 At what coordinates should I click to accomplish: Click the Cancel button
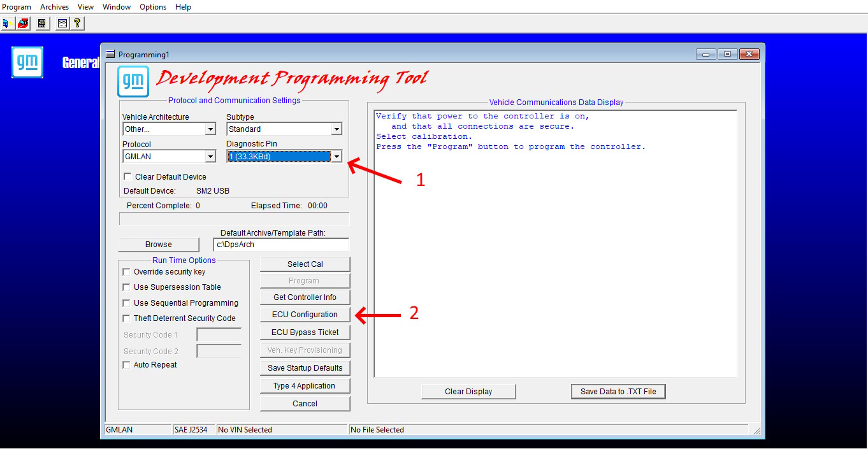tap(305, 404)
